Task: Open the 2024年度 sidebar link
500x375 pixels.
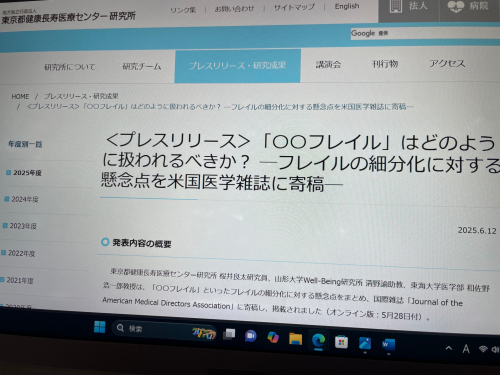Action: point(22,199)
